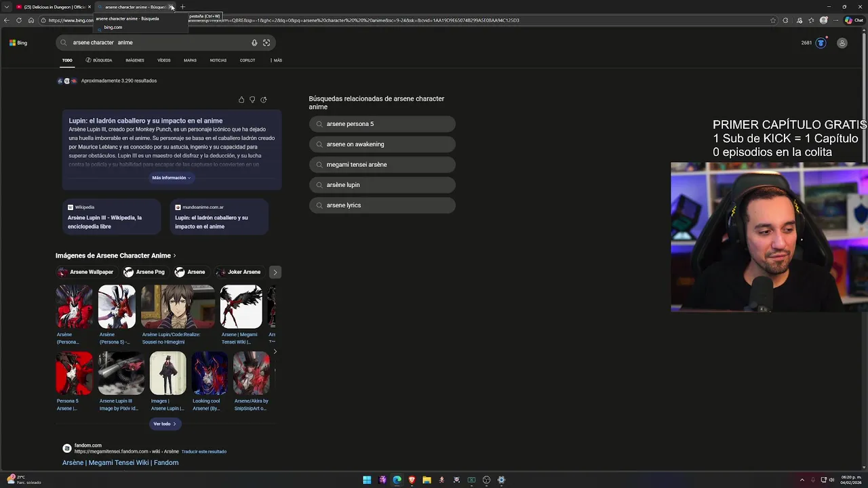Switch to the VÍDEOS tab
868x488 pixels.
click(164, 60)
